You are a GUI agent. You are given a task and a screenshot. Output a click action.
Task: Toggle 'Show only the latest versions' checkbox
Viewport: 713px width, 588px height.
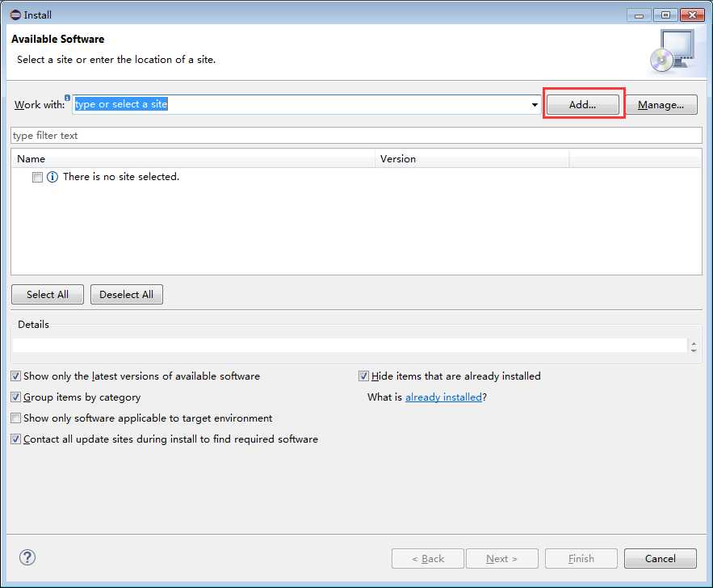click(x=16, y=376)
